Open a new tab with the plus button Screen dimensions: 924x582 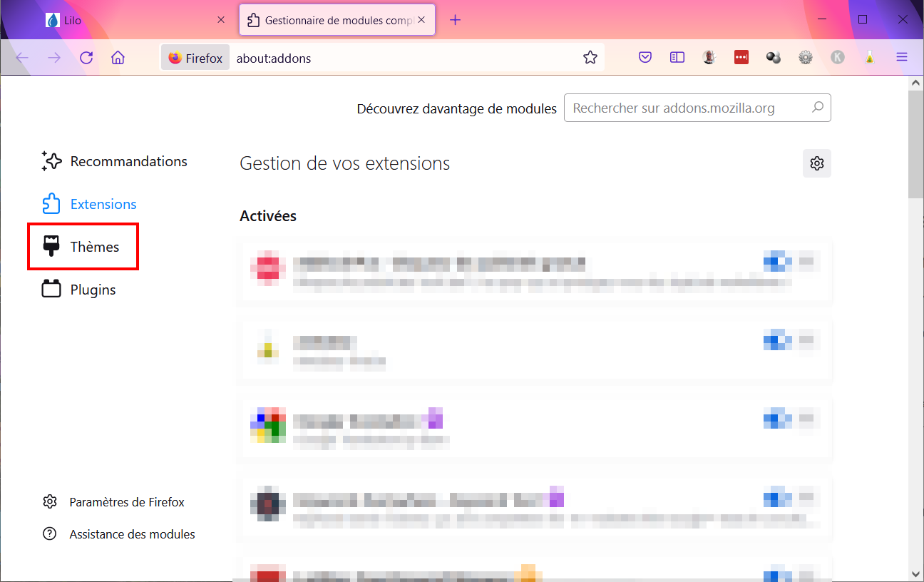[456, 20]
